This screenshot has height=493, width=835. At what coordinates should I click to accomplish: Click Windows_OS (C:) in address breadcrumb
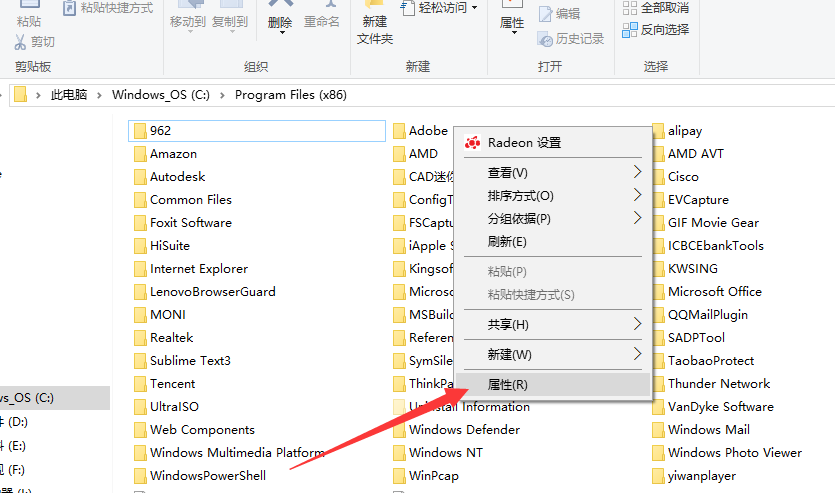tap(161, 95)
